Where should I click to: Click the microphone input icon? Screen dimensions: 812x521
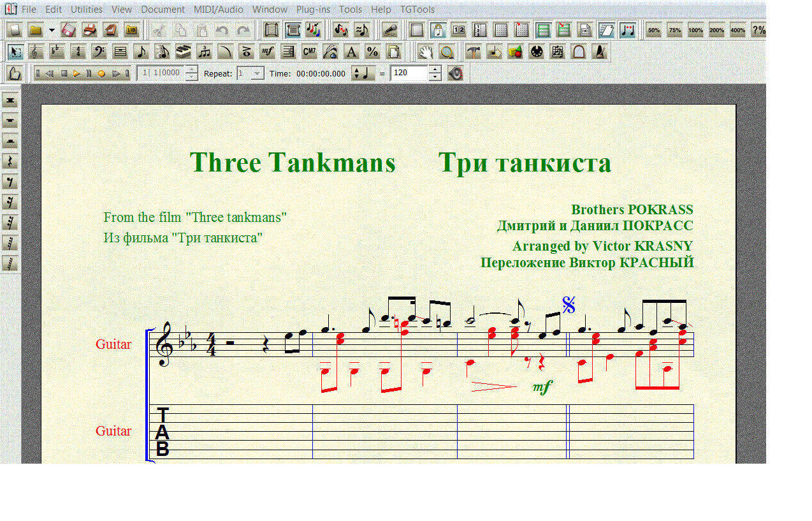(390, 29)
